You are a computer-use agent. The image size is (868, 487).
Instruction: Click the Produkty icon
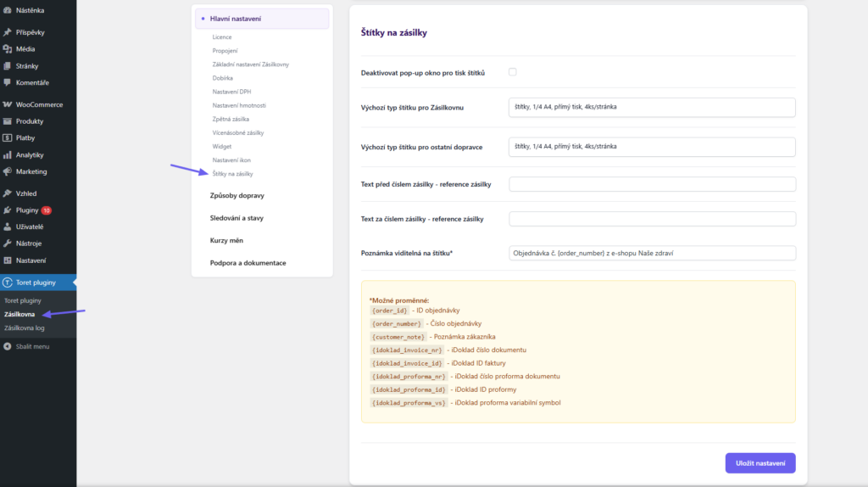pyautogui.click(x=7, y=120)
